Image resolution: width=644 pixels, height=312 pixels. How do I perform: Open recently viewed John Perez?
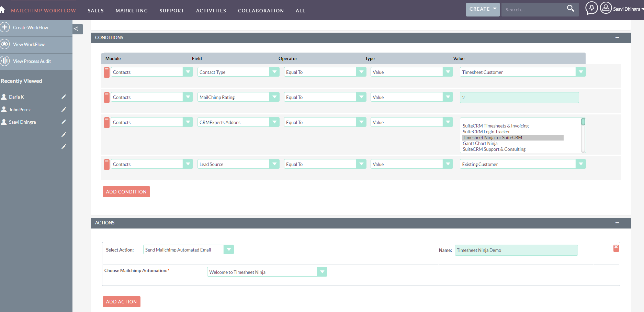tap(20, 110)
